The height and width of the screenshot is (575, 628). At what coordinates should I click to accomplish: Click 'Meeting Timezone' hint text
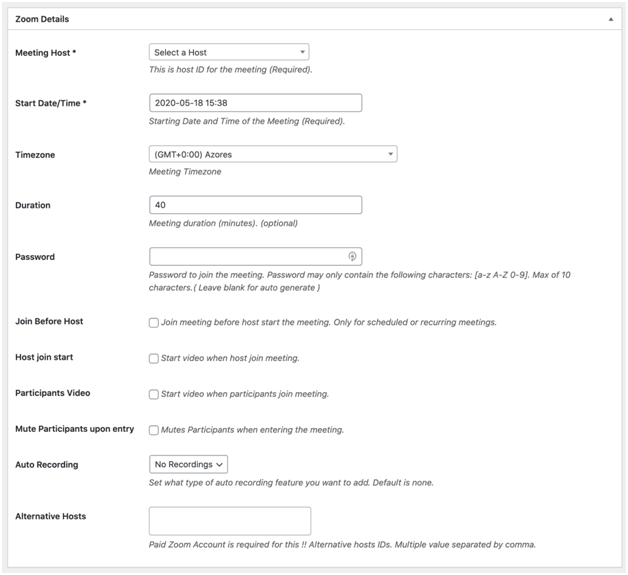click(x=185, y=172)
